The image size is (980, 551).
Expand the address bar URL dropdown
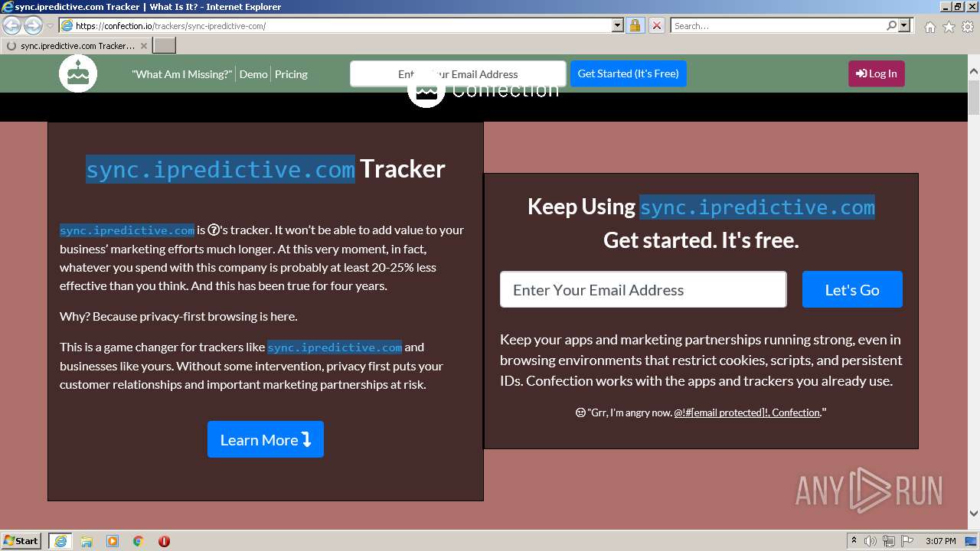point(618,25)
